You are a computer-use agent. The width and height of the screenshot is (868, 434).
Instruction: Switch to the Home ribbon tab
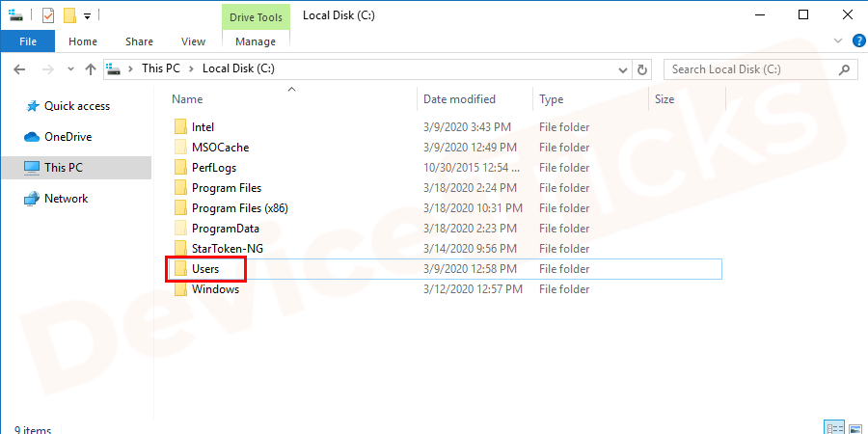coord(83,41)
